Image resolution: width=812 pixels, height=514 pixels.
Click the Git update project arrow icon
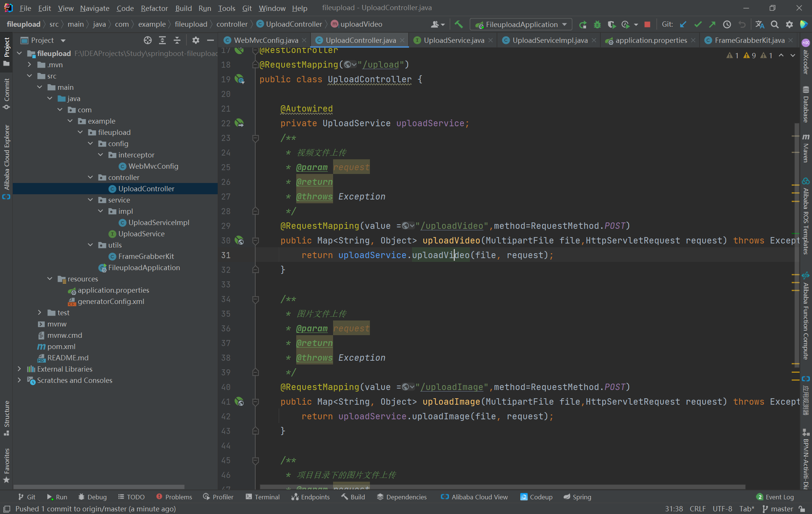click(683, 24)
